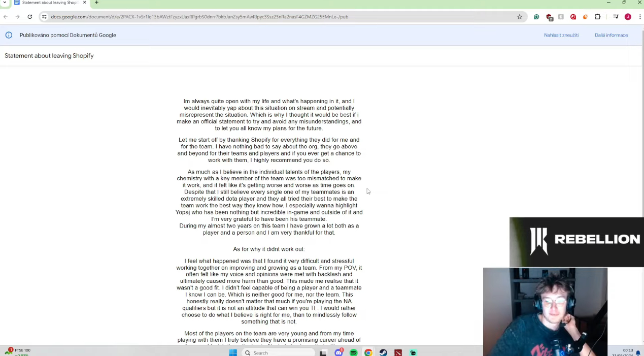Open Dota 2 red icon on the taskbar

tap(398, 352)
